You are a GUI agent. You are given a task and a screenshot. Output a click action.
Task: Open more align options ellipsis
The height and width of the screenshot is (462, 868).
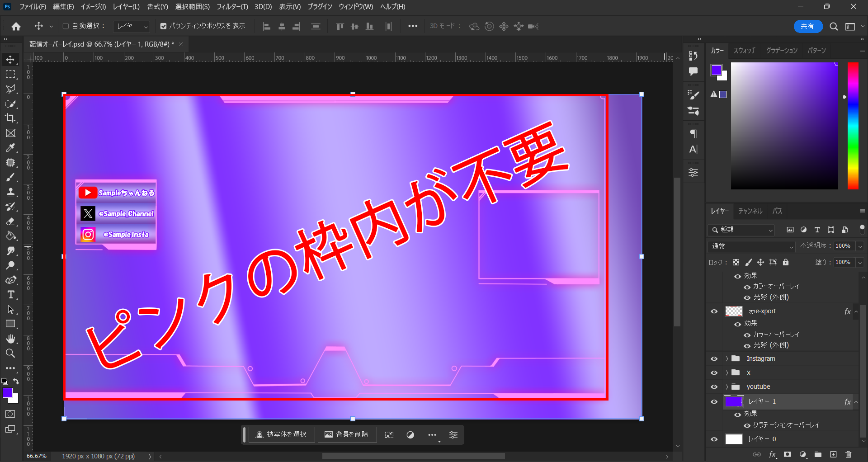(x=413, y=26)
